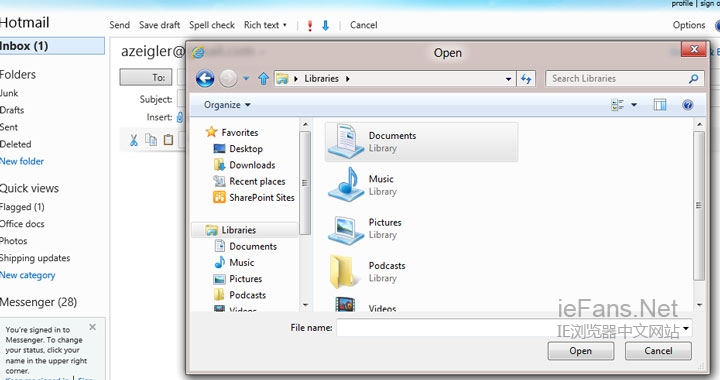Click the Open button in dialog

coord(580,351)
